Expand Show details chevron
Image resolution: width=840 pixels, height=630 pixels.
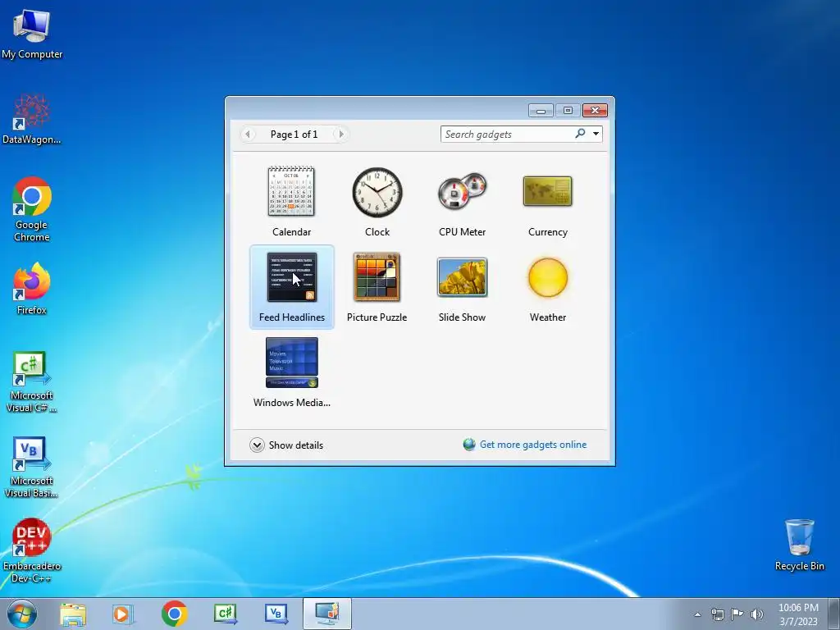point(257,445)
